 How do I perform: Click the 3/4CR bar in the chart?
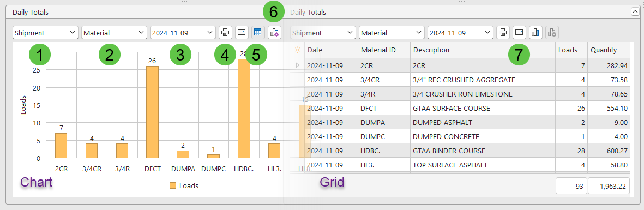[92, 151]
